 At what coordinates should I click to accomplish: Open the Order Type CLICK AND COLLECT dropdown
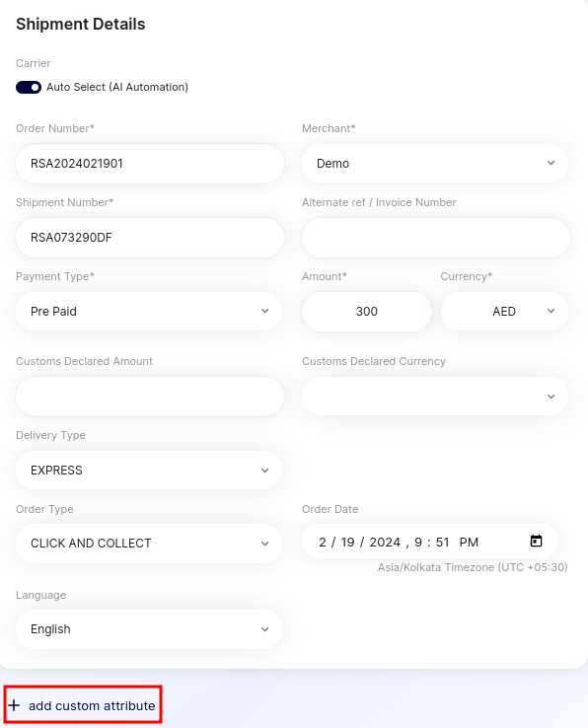click(x=149, y=544)
